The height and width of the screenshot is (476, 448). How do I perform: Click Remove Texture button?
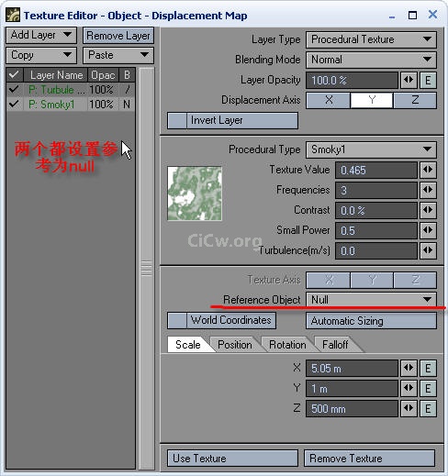click(369, 458)
